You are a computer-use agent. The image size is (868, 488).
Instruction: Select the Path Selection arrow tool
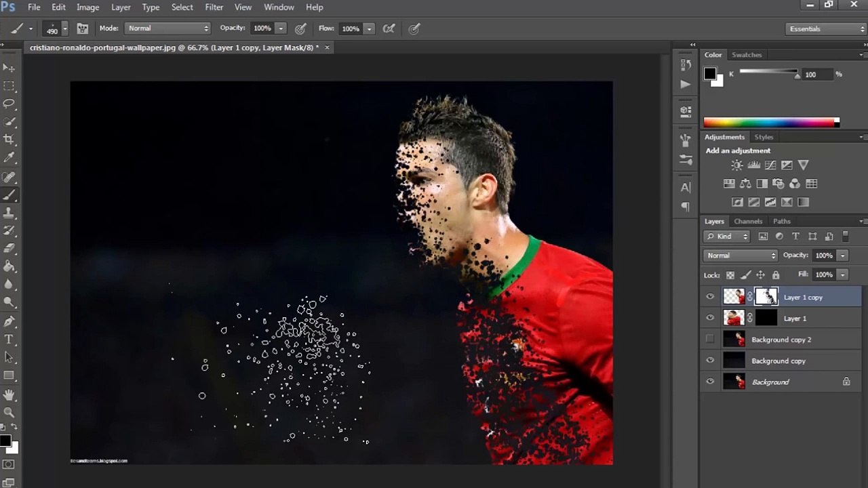coord(9,357)
